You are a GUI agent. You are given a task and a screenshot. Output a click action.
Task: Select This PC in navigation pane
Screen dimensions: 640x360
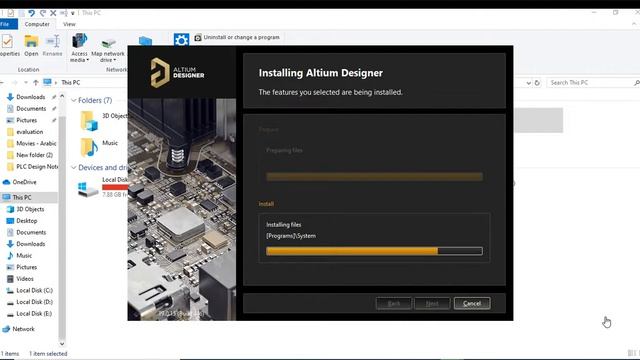(22, 197)
